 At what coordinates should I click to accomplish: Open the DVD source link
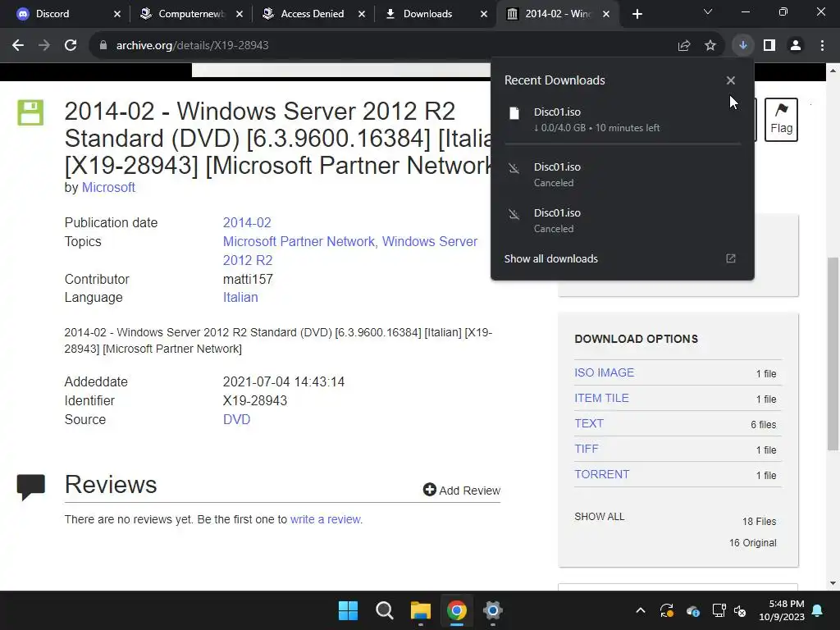(237, 419)
